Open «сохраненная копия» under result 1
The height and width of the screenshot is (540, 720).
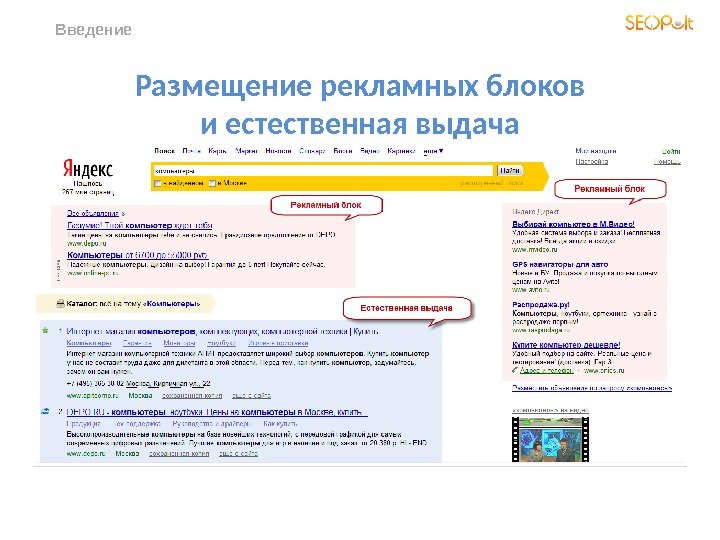tap(192, 395)
